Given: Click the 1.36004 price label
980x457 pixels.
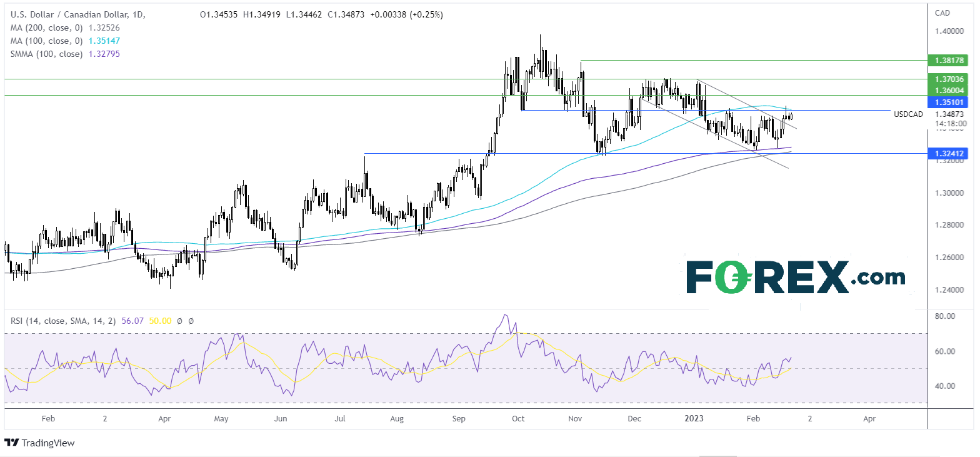Looking at the screenshot, I should pyautogui.click(x=948, y=91).
